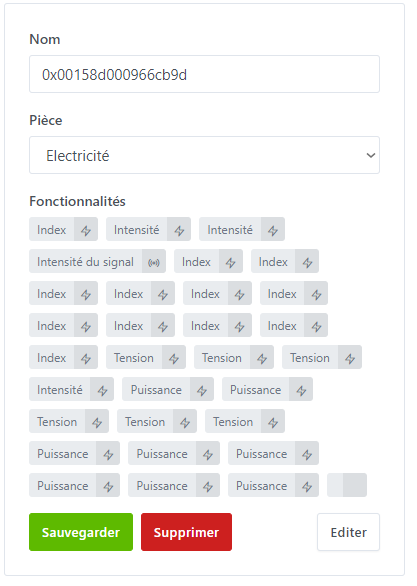This screenshot has height=586, width=417.
Task: Click the chevron arrow of the Pièce select
Action: pos(371,155)
